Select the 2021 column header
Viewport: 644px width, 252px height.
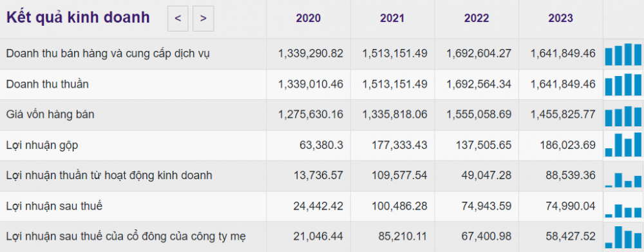[x=392, y=19]
